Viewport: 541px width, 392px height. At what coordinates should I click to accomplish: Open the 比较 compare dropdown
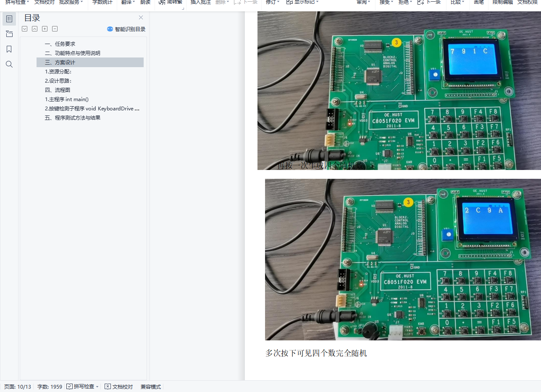coord(457,2)
